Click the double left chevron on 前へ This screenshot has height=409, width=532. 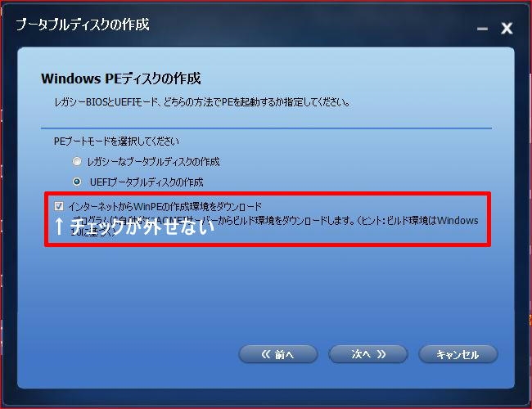pyautogui.click(x=266, y=354)
